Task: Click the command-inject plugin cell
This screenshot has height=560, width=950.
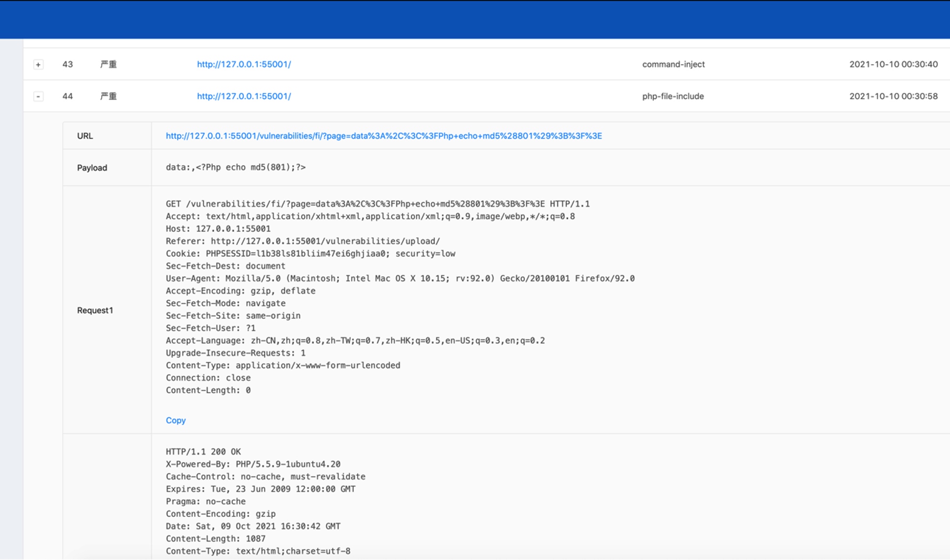Action: click(673, 64)
